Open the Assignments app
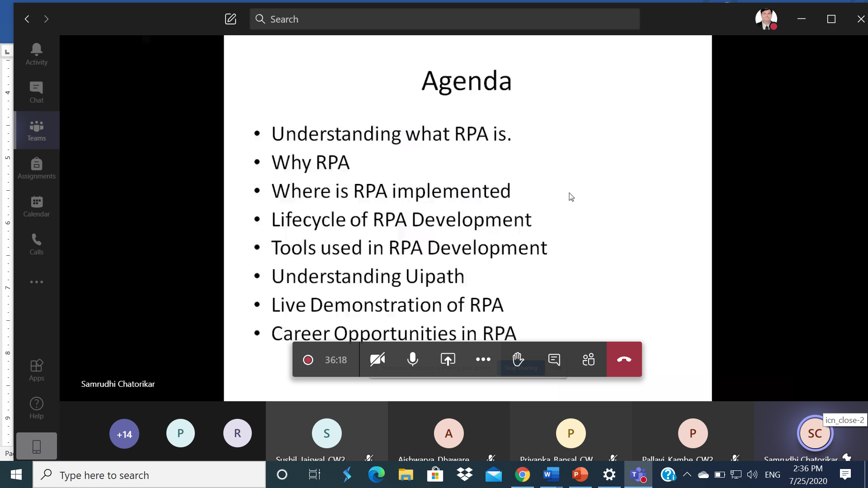The image size is (868, 488). tap(36, 168)
